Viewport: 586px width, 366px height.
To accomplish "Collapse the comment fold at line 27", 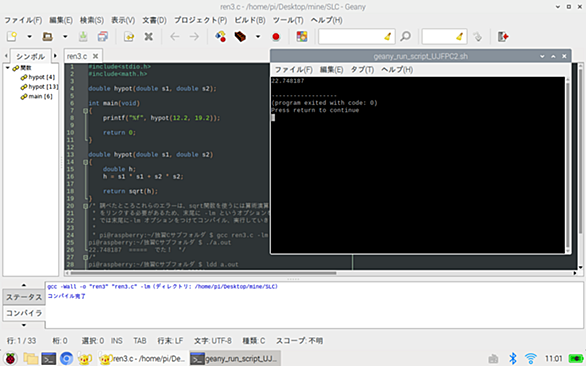I will point(85,257).
